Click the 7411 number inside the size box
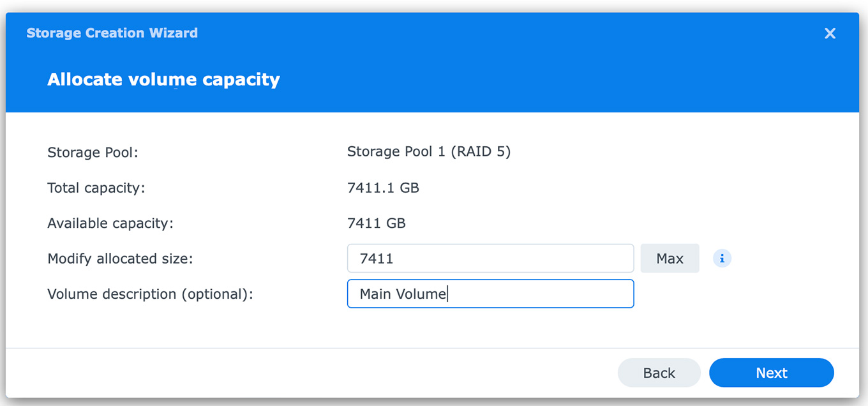 tap(377, 259)
